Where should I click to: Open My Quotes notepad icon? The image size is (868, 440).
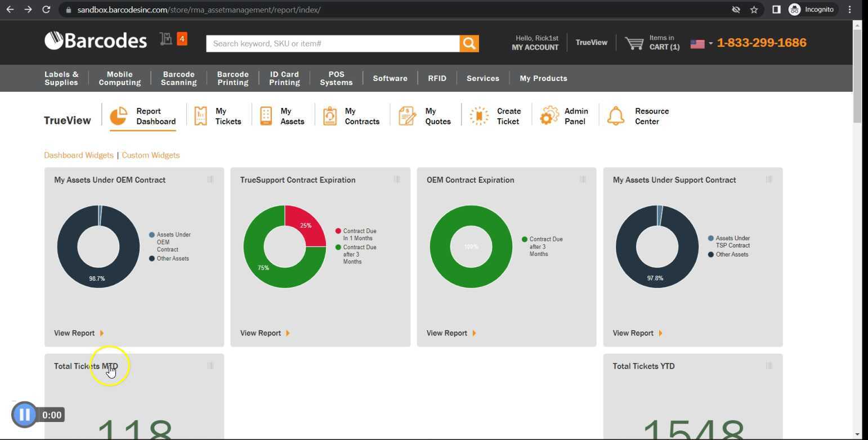[407, 116]
